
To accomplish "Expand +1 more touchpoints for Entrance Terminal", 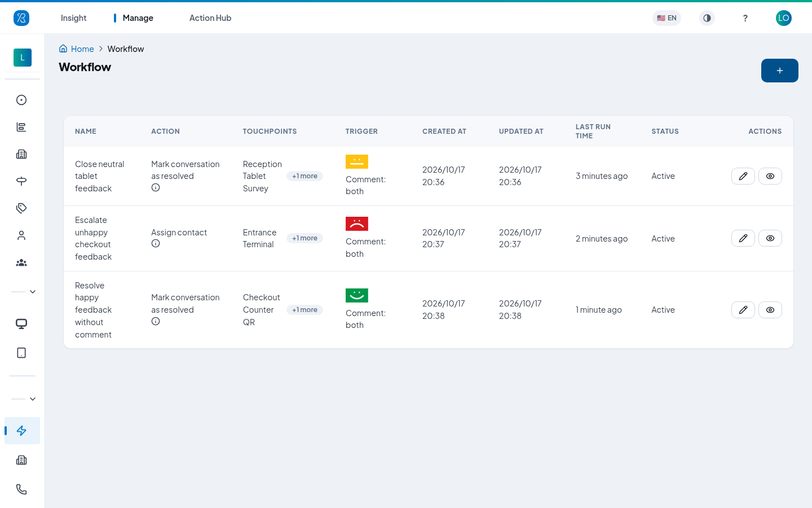I will (304, 238).
